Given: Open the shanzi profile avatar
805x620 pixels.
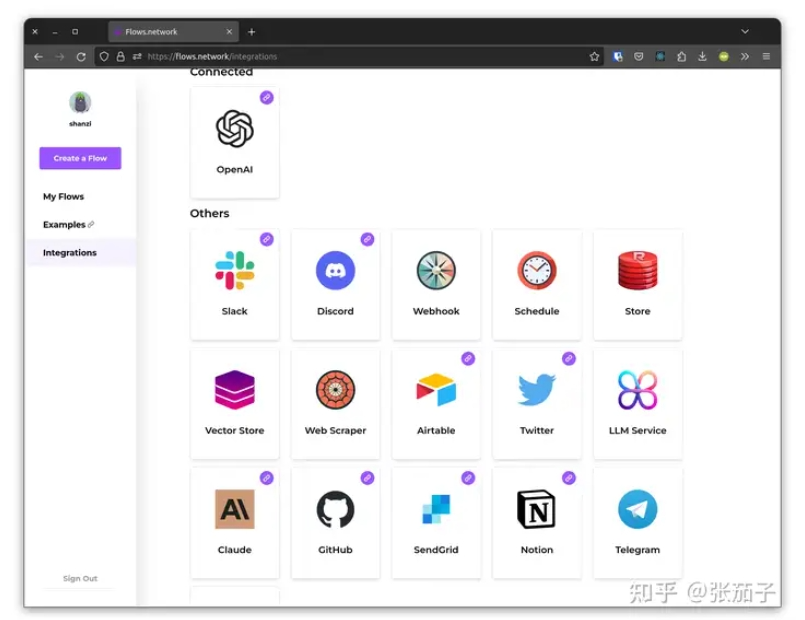Looking at the screenshot, I should 80,103.
